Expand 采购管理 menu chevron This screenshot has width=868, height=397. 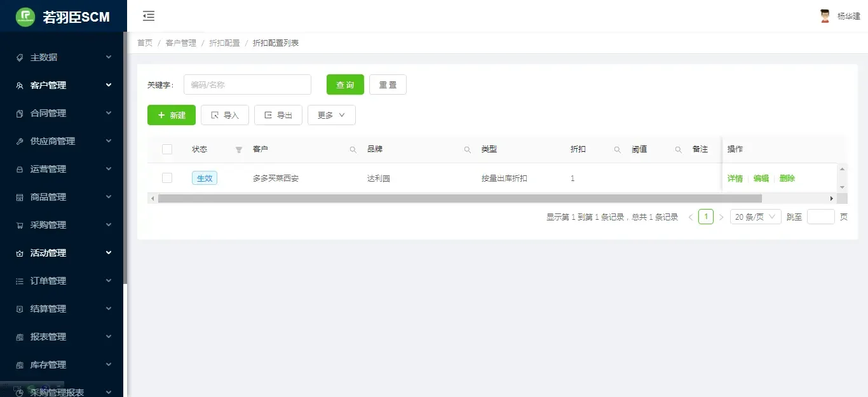coord(109,225)
